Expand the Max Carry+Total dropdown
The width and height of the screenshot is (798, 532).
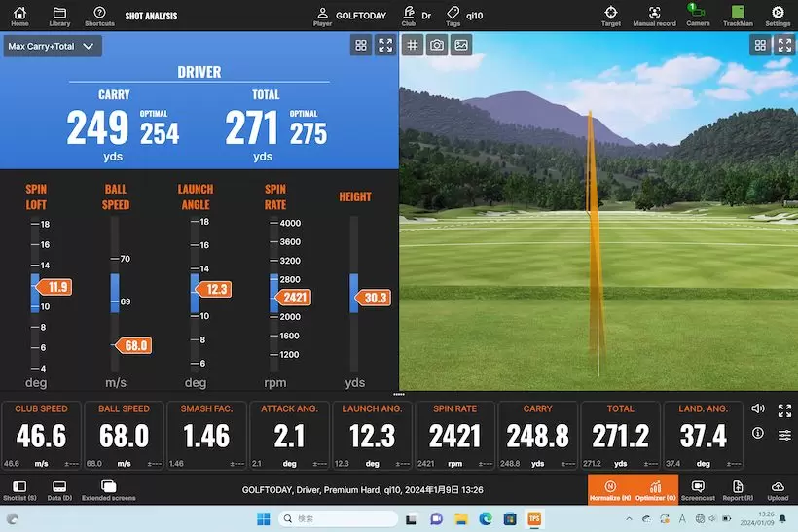[53, 46]
